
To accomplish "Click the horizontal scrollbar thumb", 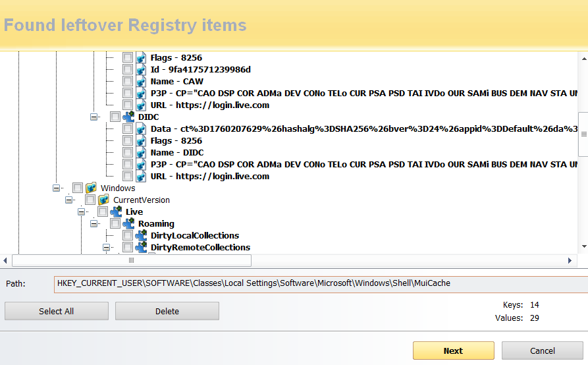I will [132, 260].
